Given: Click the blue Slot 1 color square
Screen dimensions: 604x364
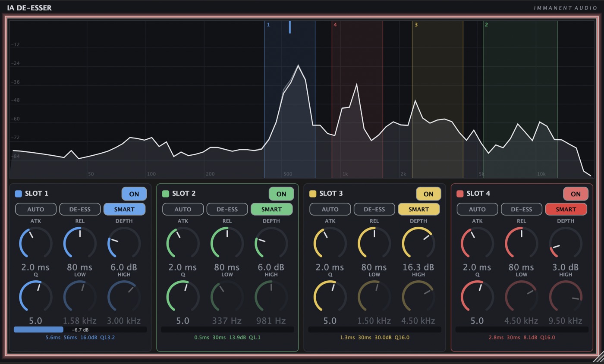Looking at the screenshot, I should click(18, 194).
